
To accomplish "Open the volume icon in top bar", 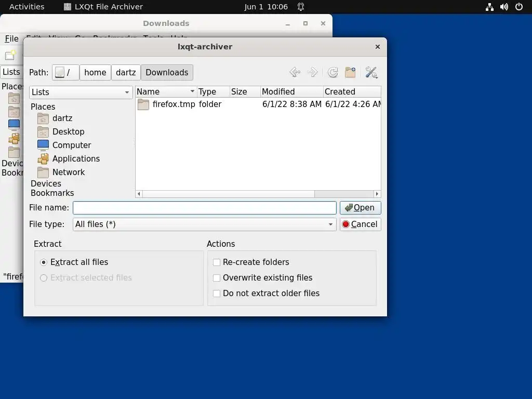I will pyautogui.click(x=504, y=7).
